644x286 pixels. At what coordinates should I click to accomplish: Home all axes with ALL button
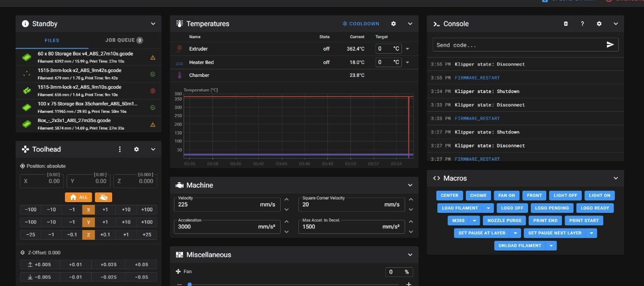pyautogui.click(x=78, y=197)
